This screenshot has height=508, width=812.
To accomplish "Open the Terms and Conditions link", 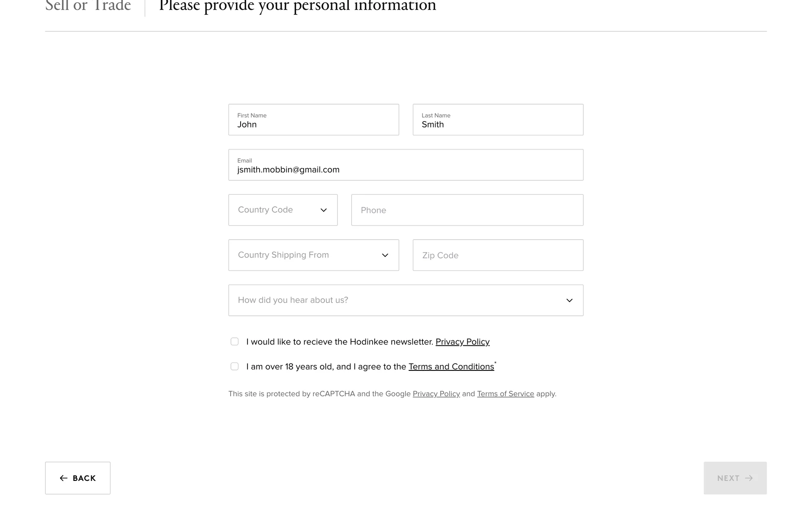I will 451,367.
